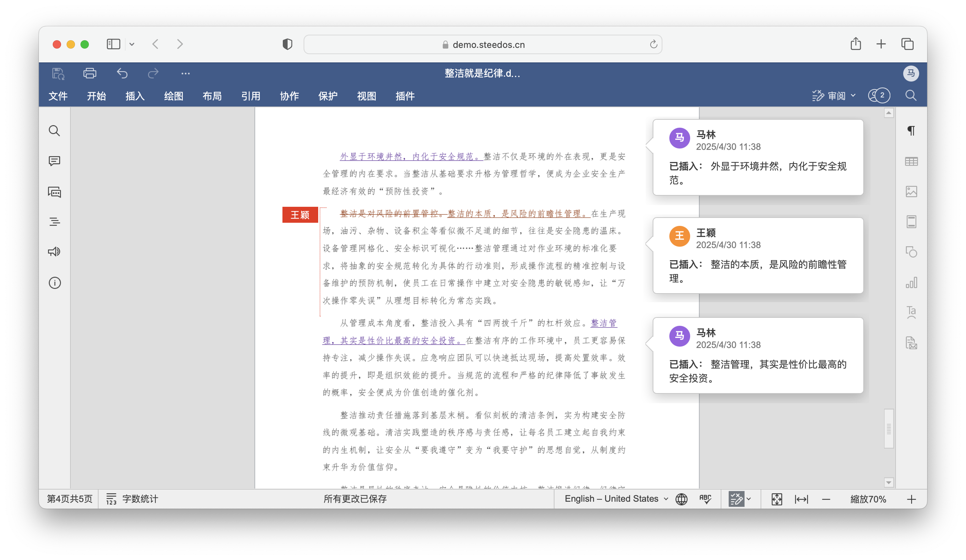Viewport: 966px width, 560px height.
Task: Open search from the top-right magnifier
Action: (911, 95)
